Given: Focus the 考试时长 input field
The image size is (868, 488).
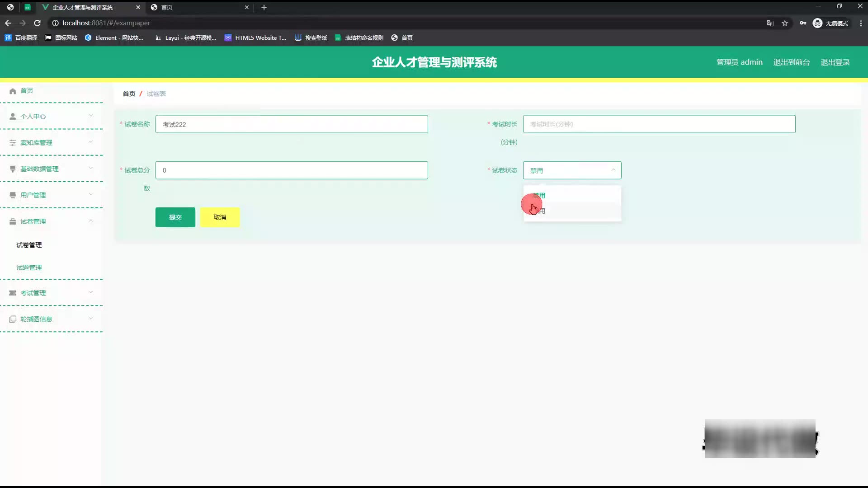Looking at the screenshot, I should 659,124.
